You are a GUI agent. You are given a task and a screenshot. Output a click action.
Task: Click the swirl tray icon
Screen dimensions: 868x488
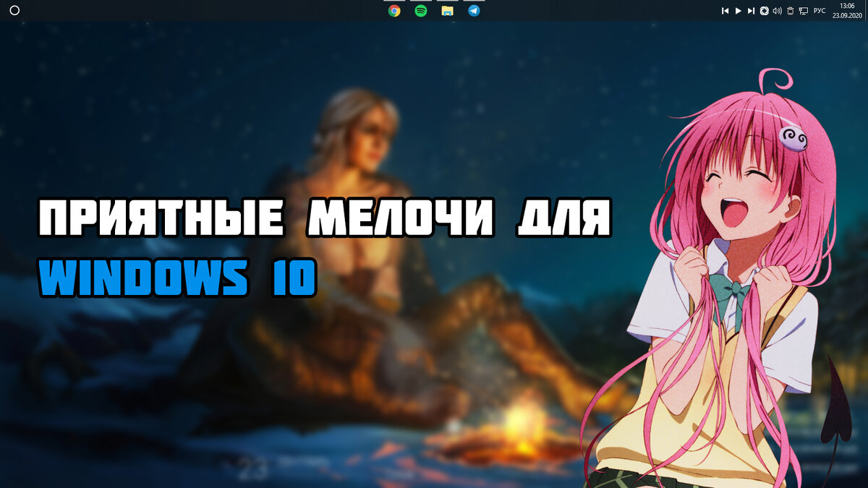pos(764,11)
